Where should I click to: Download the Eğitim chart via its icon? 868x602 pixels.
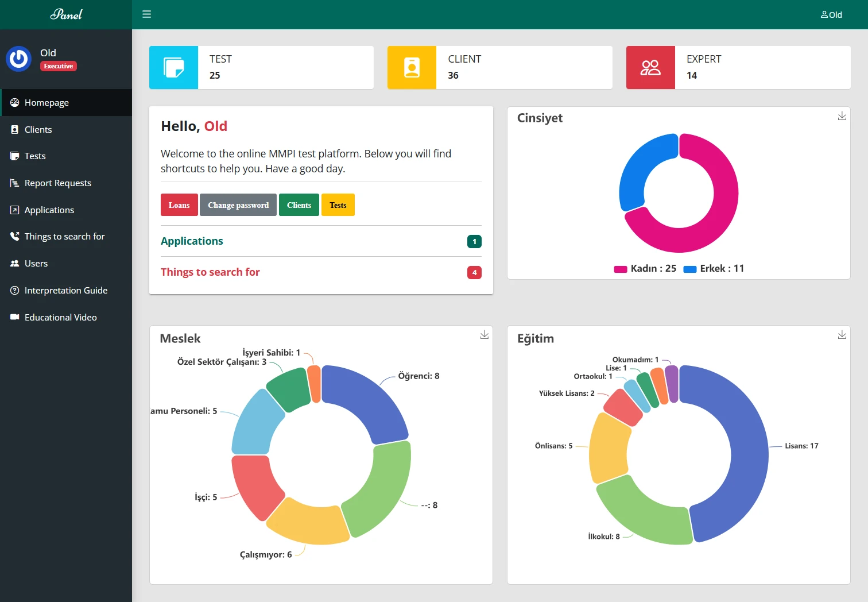(x=842, y=335)
